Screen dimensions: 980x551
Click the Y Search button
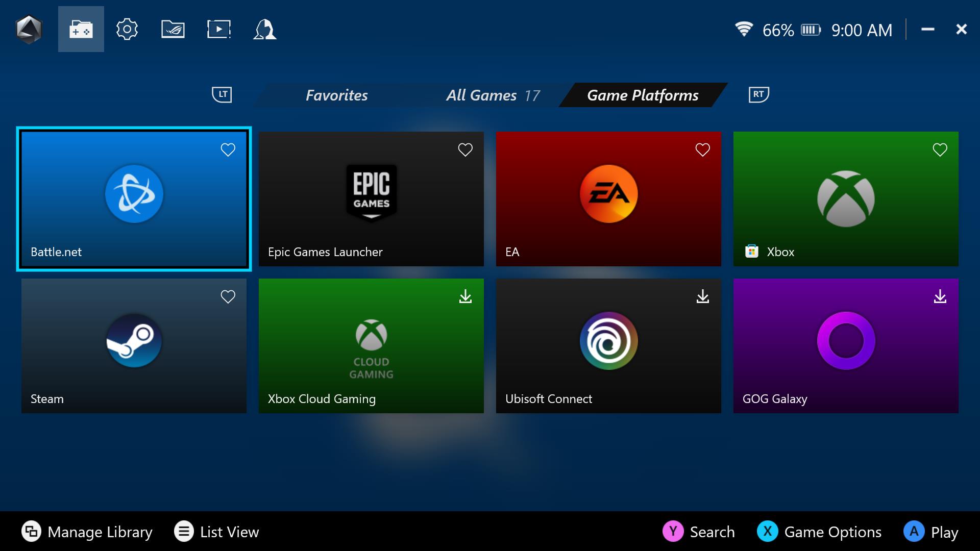(x=699, y=532)
